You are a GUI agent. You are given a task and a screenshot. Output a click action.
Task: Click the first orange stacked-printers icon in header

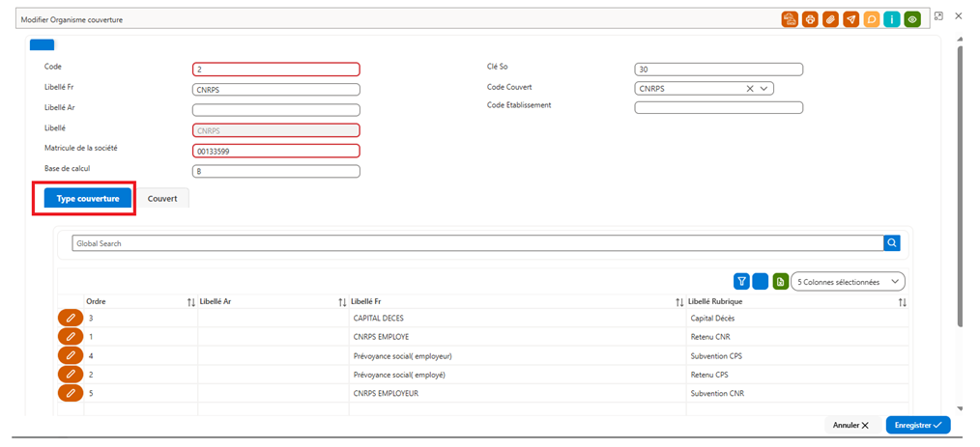790,19
